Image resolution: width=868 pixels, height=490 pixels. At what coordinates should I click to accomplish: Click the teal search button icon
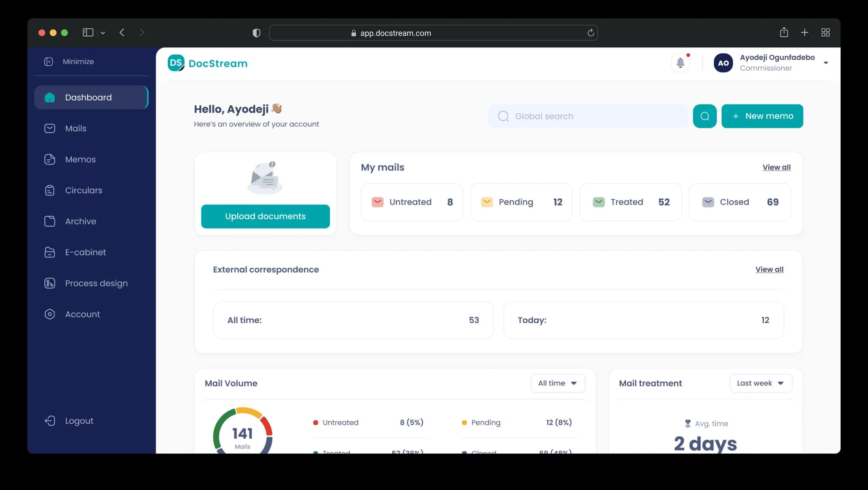[x=705, y=116]
